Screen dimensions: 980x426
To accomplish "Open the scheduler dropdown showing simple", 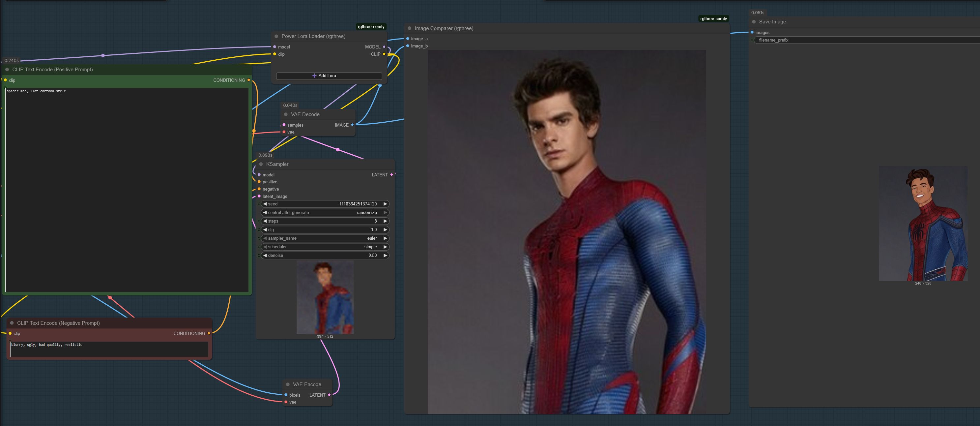I will click(325, 247).
